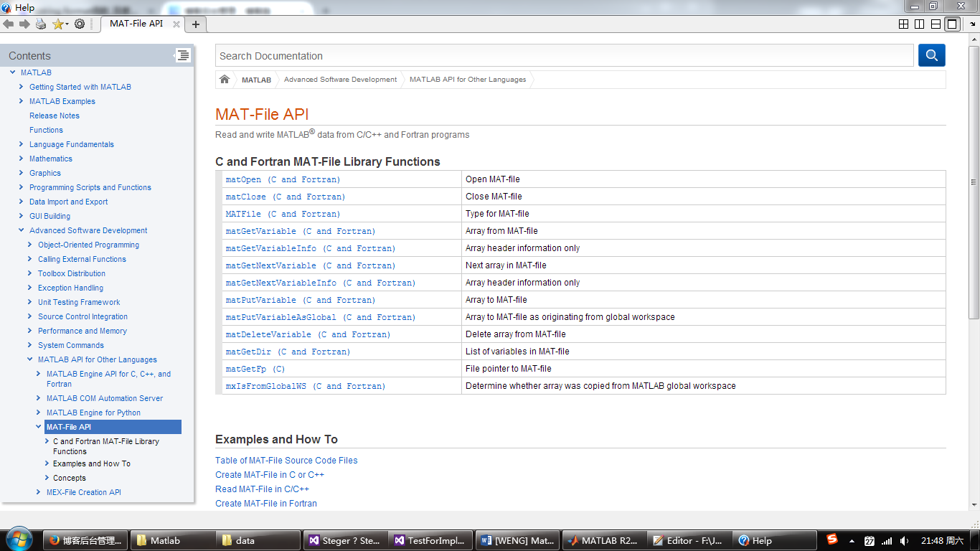Select Performance and Memory item

83,331
